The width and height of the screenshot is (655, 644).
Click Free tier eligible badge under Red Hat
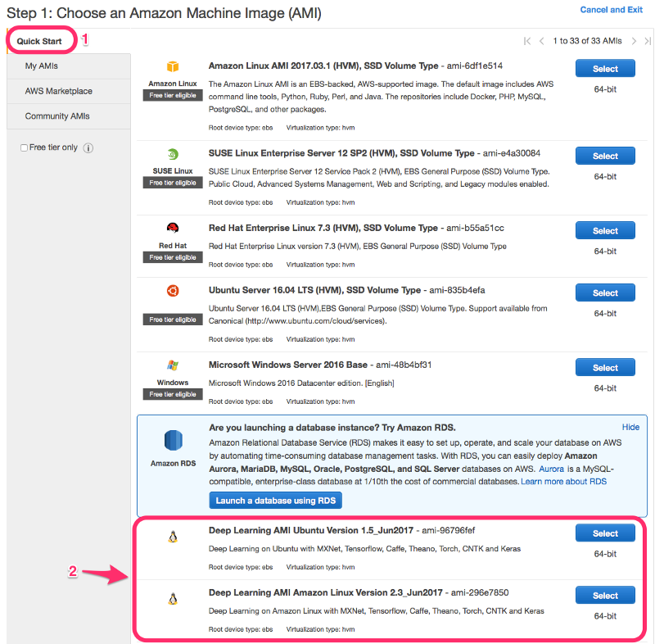pyautogui.click(x=173, y=258)
